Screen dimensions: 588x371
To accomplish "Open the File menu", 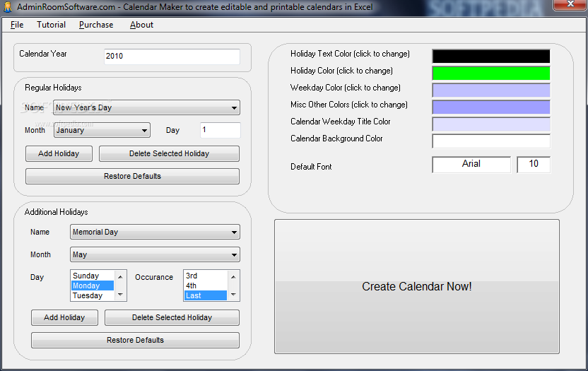I will coord(17,25).
